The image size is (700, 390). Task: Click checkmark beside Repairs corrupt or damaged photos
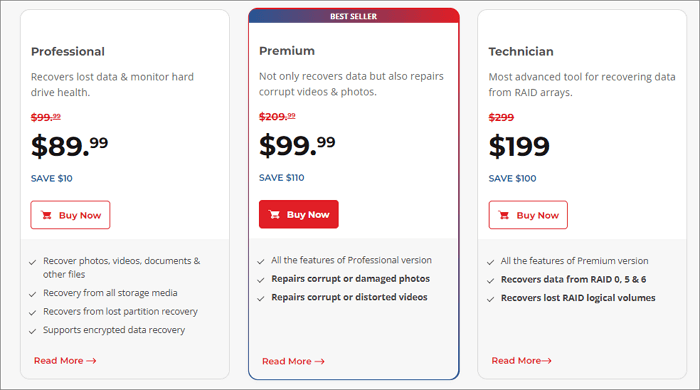point(261,280)
